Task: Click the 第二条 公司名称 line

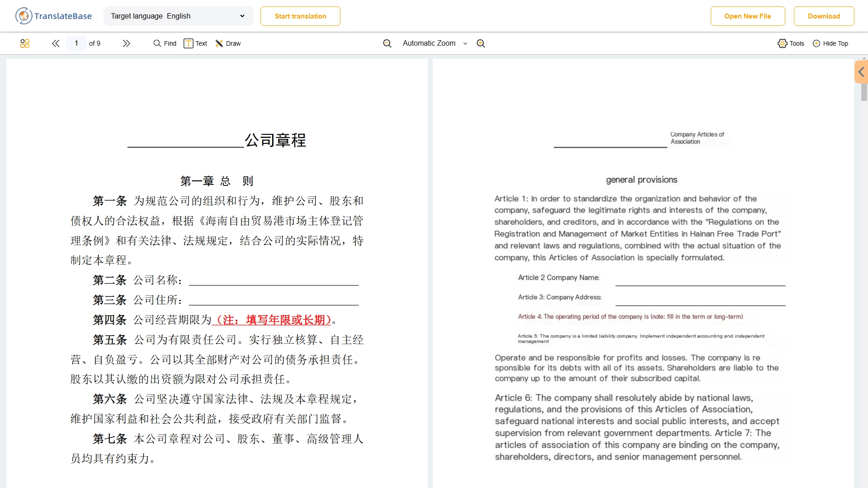Action: pos(226,280)
